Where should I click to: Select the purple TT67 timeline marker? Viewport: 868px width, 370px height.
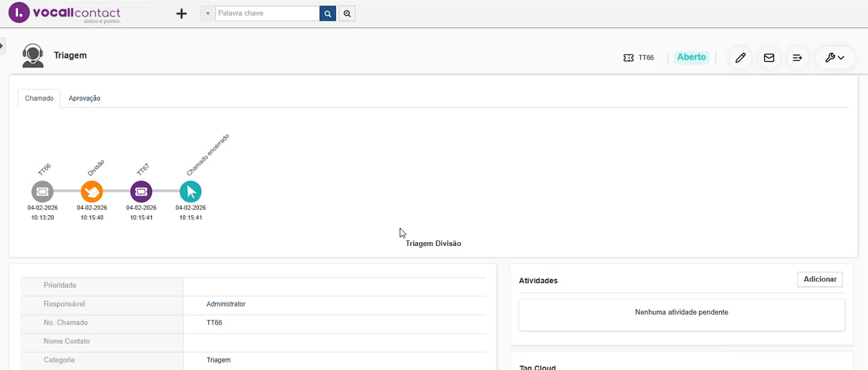coord(141,191)
